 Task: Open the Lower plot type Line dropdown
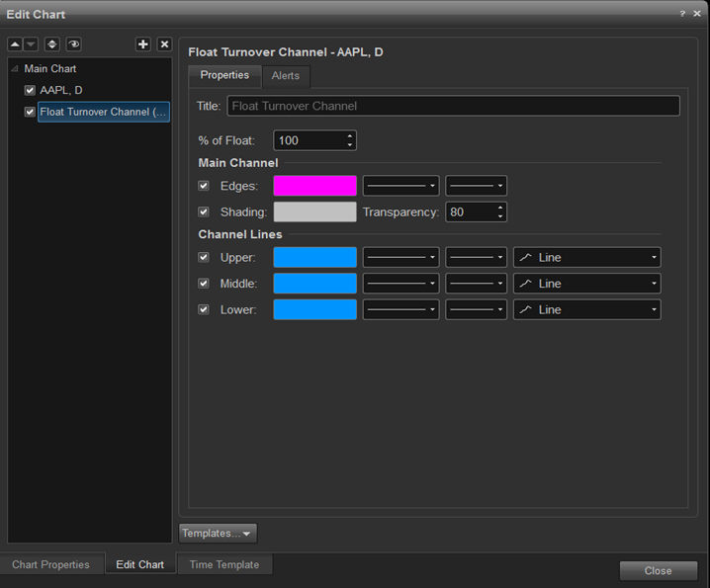pyautogui.click(x=586, y=309)
